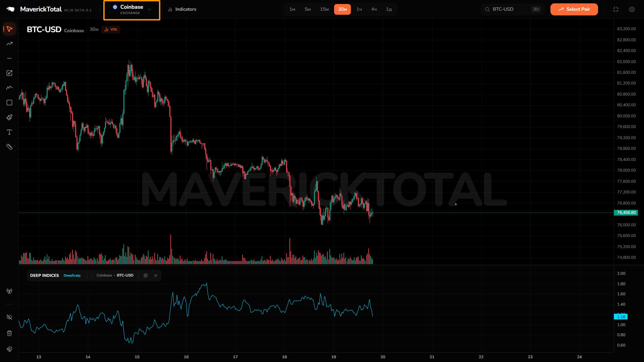This screenshot has height=362, width=644.
Task: Select the trend line drawing tool
Action: 9,44
